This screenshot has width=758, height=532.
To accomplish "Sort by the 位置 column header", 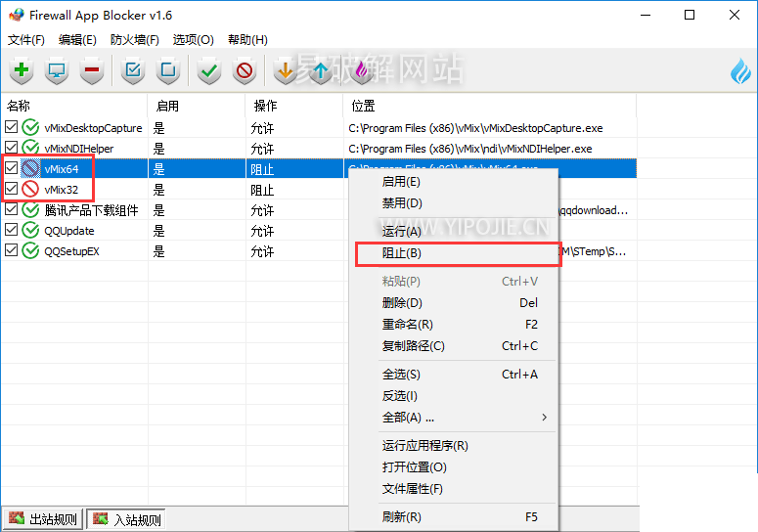I will (x=490, y=106).
